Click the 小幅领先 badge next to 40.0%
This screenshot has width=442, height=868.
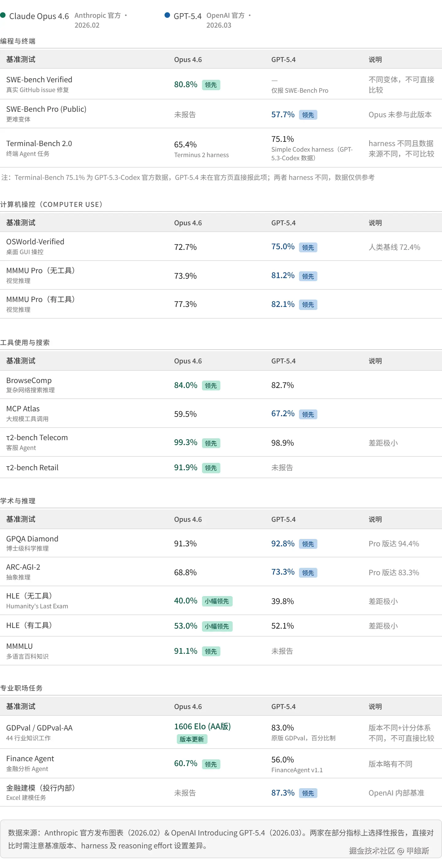[x=217, y=601]
